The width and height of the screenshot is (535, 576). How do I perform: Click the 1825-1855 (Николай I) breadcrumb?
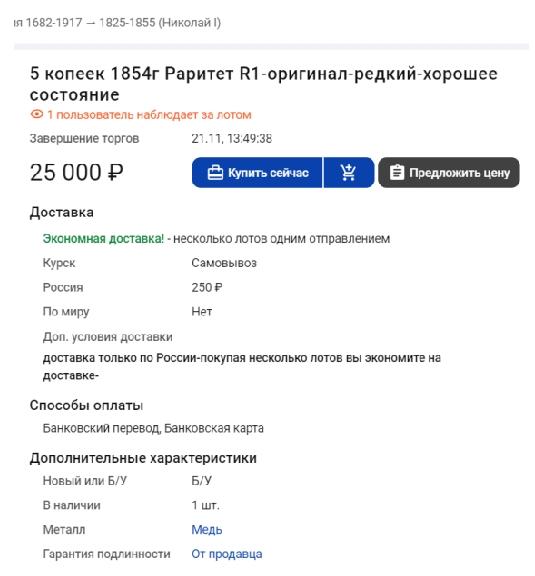[x=160, y=23]
